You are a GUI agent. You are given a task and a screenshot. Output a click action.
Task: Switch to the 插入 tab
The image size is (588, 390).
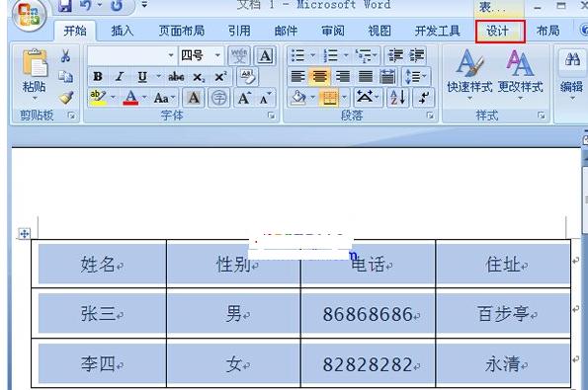pos(123,31)
